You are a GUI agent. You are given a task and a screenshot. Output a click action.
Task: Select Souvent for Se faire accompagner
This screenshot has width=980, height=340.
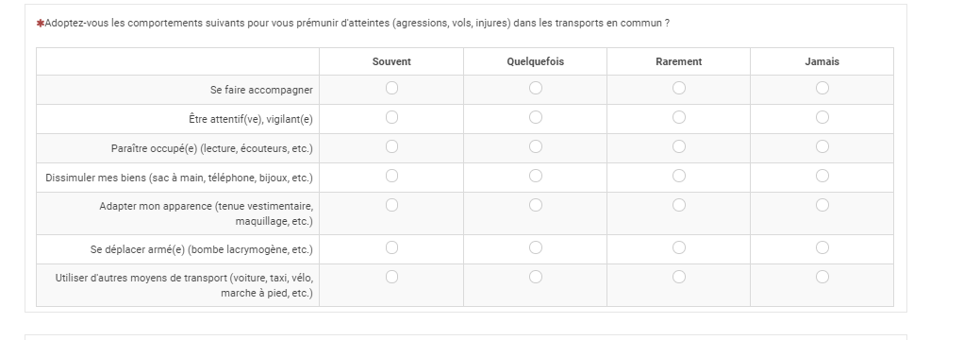click(x=391, y=88)
